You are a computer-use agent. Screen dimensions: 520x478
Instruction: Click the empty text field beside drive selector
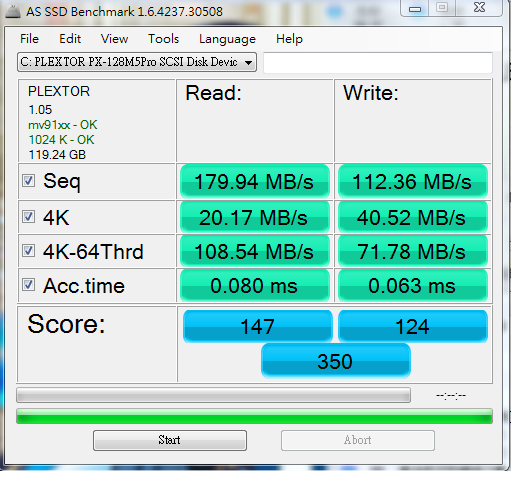coord(378,62)
